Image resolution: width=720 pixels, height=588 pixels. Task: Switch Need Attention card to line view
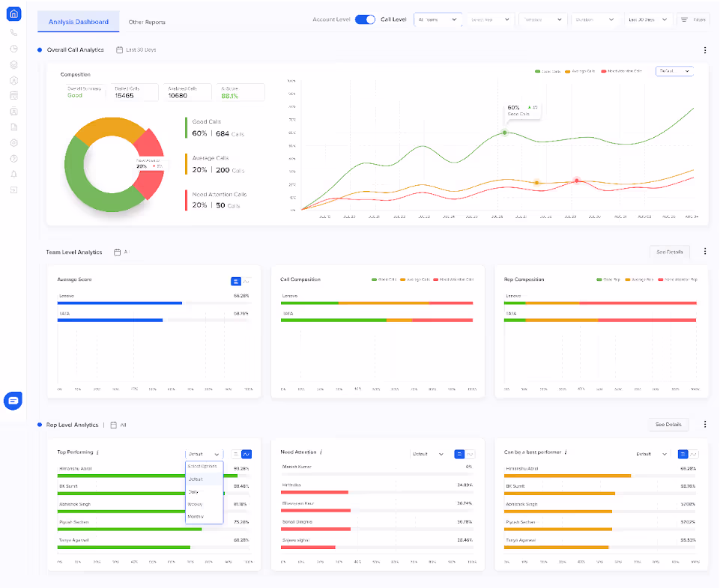[470, 455]
